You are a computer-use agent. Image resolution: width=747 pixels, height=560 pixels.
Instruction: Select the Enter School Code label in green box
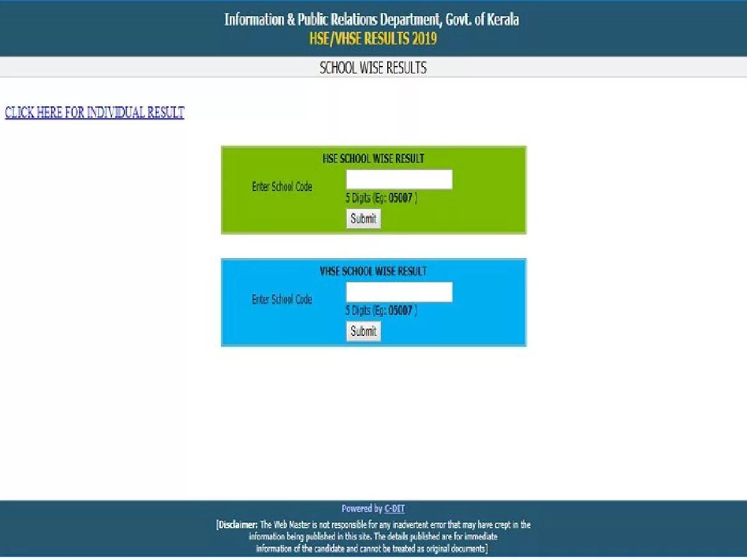point(282,187)
